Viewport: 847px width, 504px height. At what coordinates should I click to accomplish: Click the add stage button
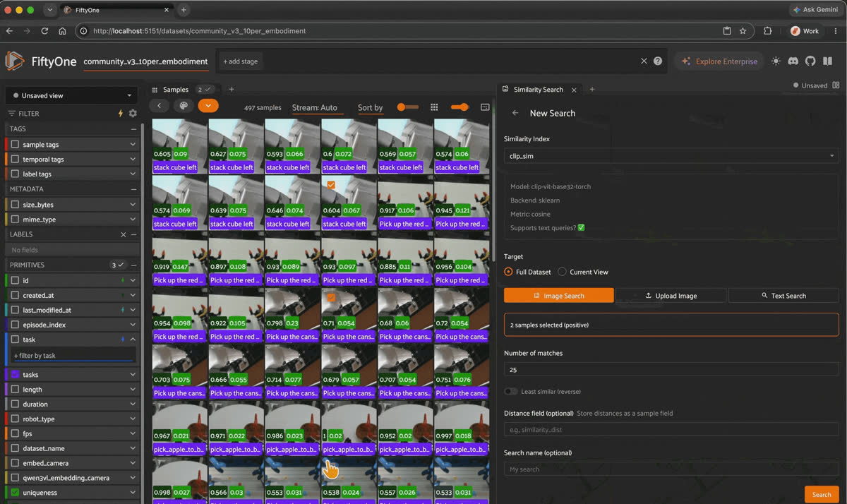[x=241, y=61]
